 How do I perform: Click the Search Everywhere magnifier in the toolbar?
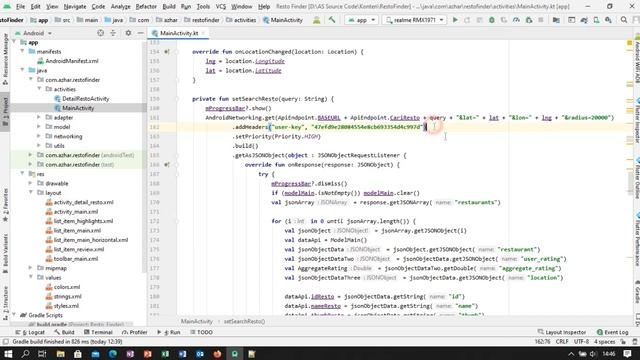pyautogui.click(x=624, y=20)
